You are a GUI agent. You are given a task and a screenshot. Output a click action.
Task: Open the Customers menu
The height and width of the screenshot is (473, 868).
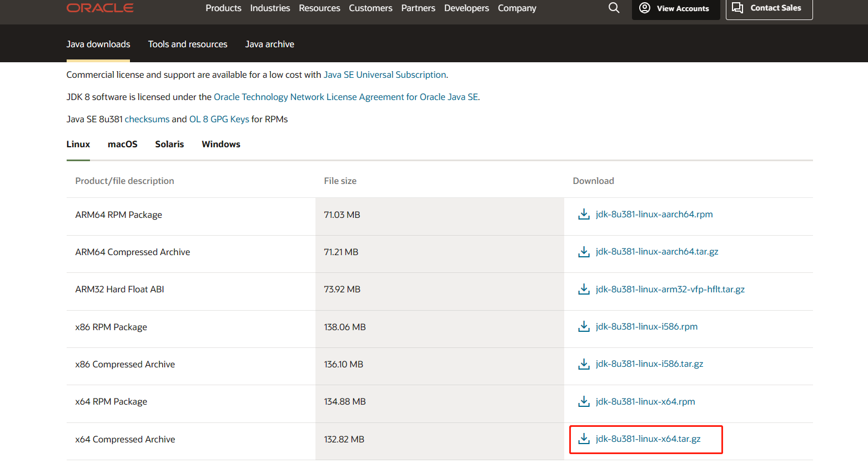pos(370,8)
